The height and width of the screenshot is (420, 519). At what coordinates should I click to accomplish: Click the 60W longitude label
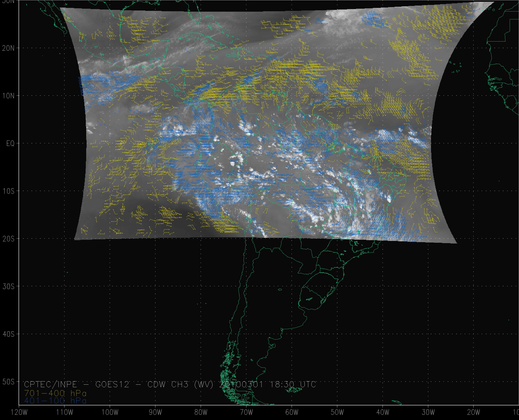(292, 412)
